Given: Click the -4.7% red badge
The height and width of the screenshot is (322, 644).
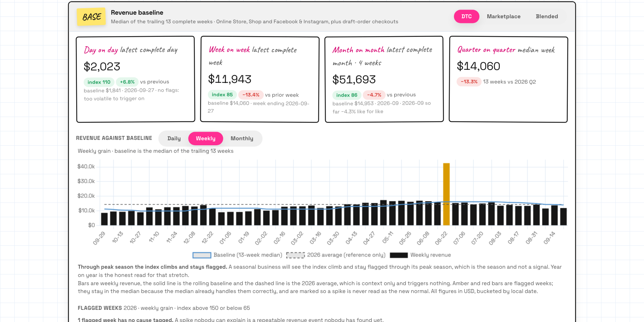Looking at the screenshot, I should pyautogui.click(x=374, y=95).
